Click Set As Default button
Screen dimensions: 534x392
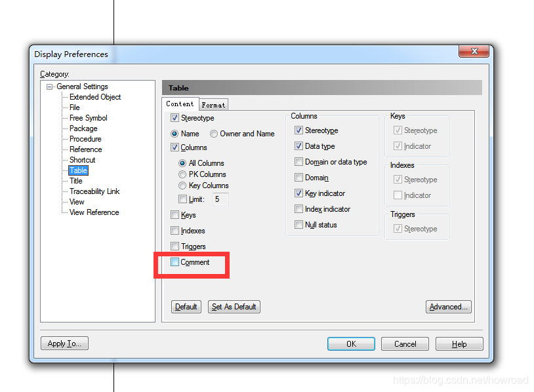tap(234, 307)
